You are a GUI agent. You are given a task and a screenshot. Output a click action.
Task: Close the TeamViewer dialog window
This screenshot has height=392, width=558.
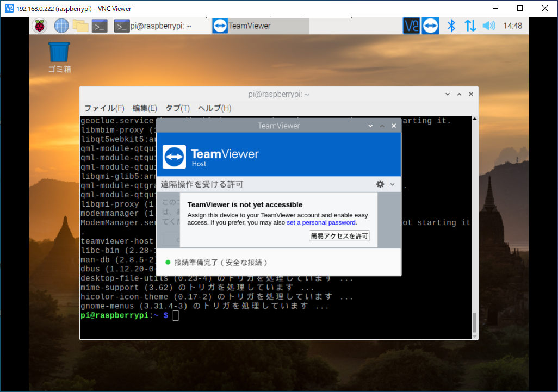click(394, 126)
